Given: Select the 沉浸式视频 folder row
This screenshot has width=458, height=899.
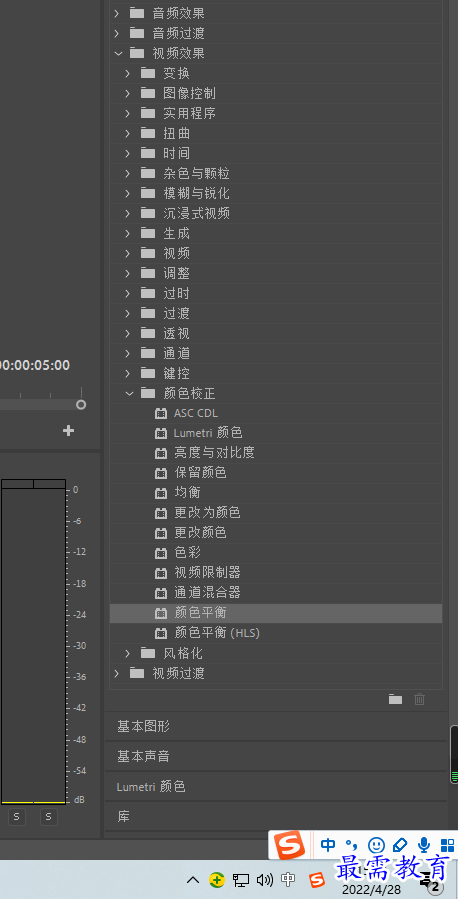Looking at the screenshot, I should click(x=276, y=213).
